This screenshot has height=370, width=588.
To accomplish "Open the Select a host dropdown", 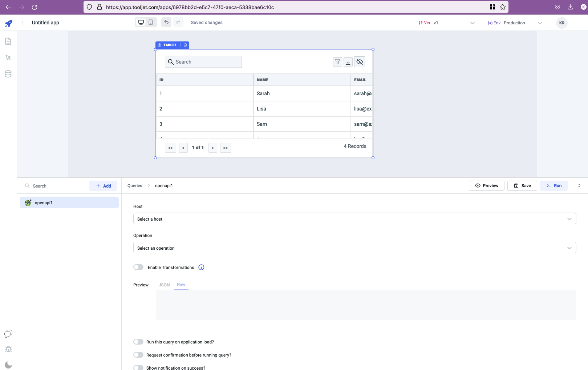I will point(354,218).
